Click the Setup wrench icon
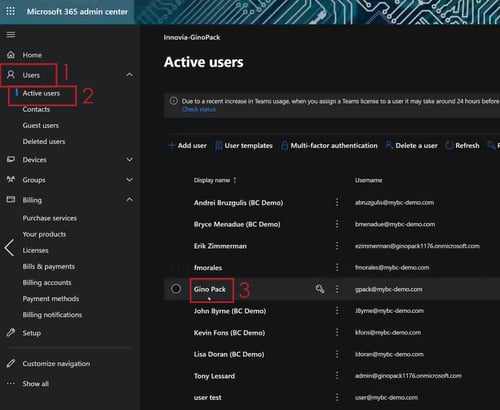 coord(11,333)
